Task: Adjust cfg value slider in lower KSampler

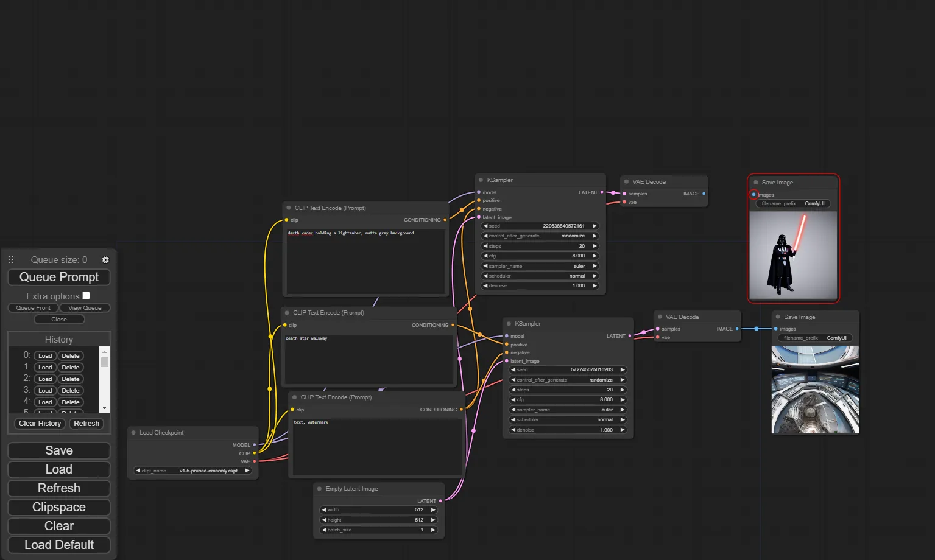Action: click(568, 400)
